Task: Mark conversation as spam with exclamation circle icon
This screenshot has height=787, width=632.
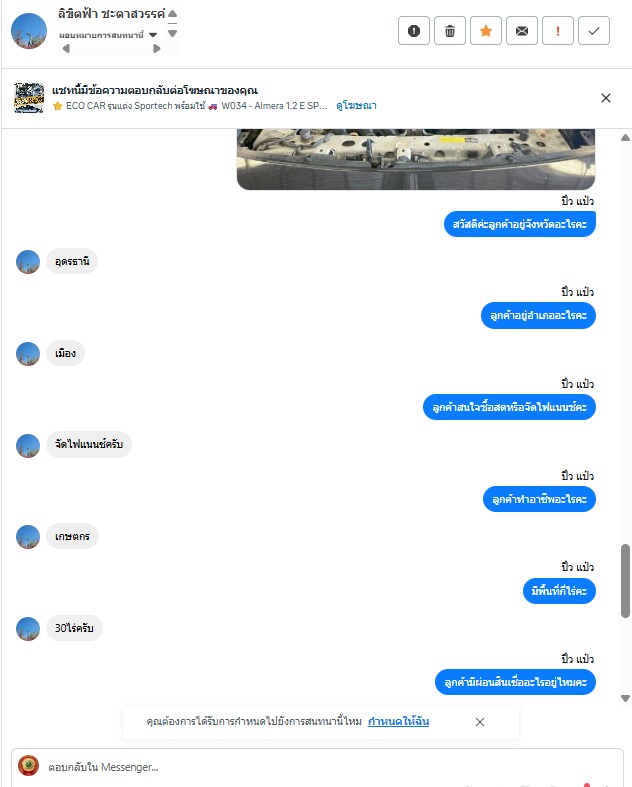Action: point(414,31)
